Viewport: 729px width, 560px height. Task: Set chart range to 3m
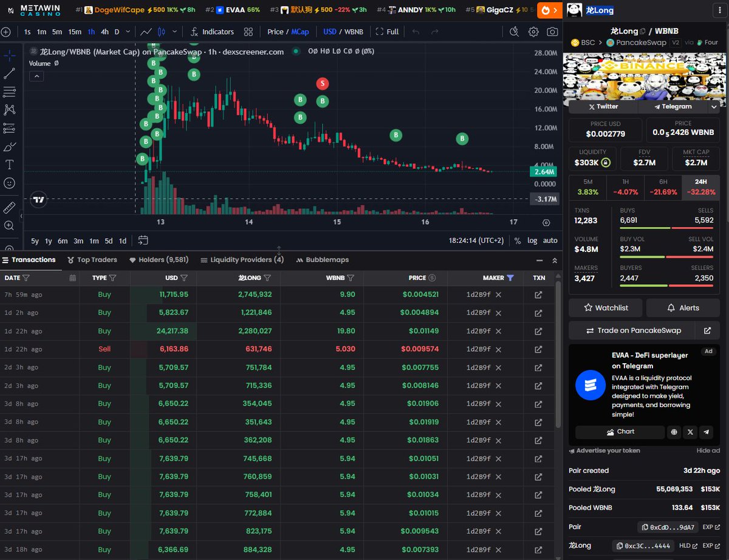[x=78, y=241]
